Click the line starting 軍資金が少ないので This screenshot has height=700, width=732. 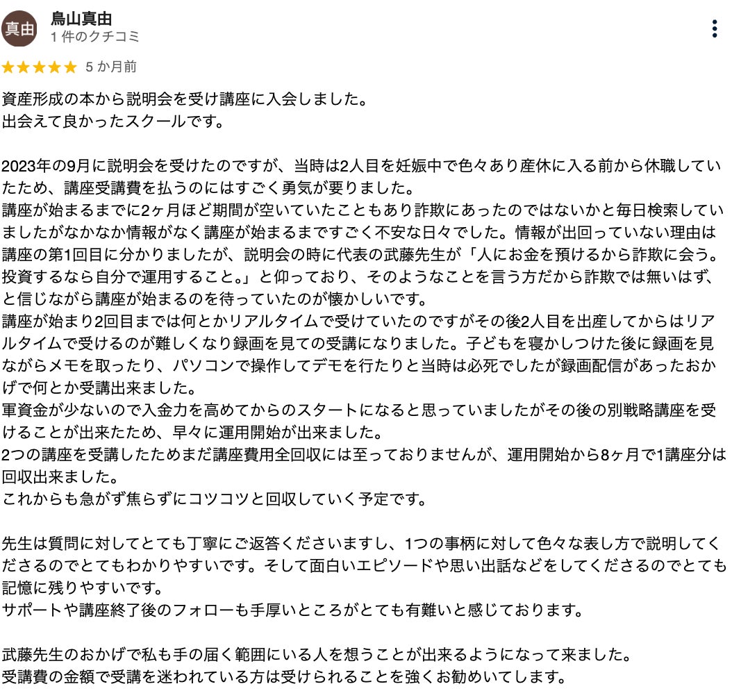click(358, 410)
